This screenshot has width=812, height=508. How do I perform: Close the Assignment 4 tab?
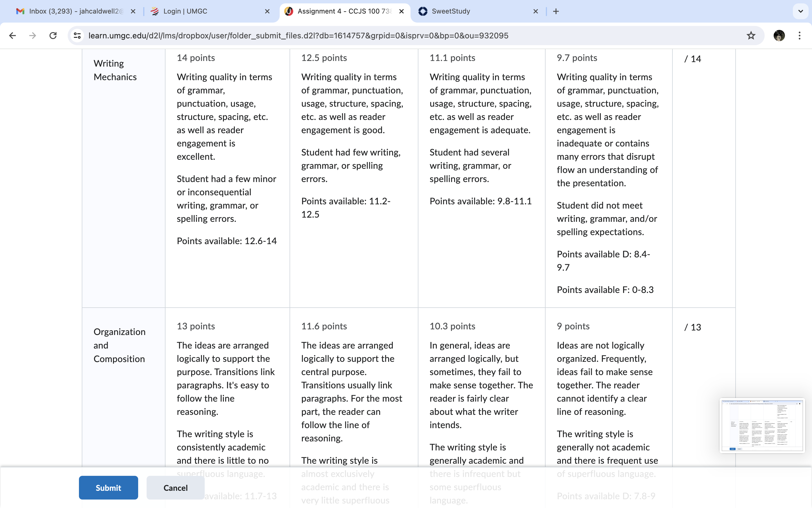(401, 11)
